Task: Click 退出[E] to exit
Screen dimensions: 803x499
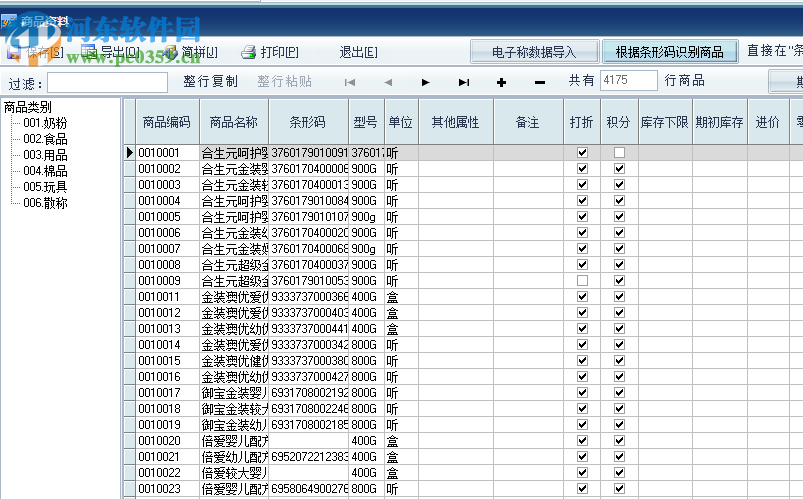Action: 358,52
